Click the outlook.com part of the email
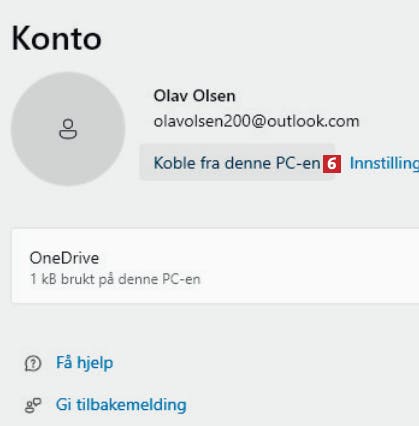Viewport: 419px width, 426px height. coord(313,121)
